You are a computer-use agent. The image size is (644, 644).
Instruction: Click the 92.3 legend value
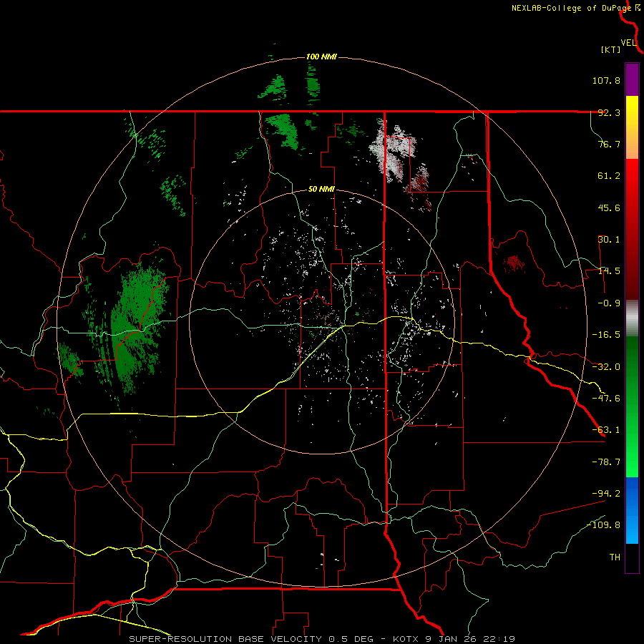click(x=609, y=112)
